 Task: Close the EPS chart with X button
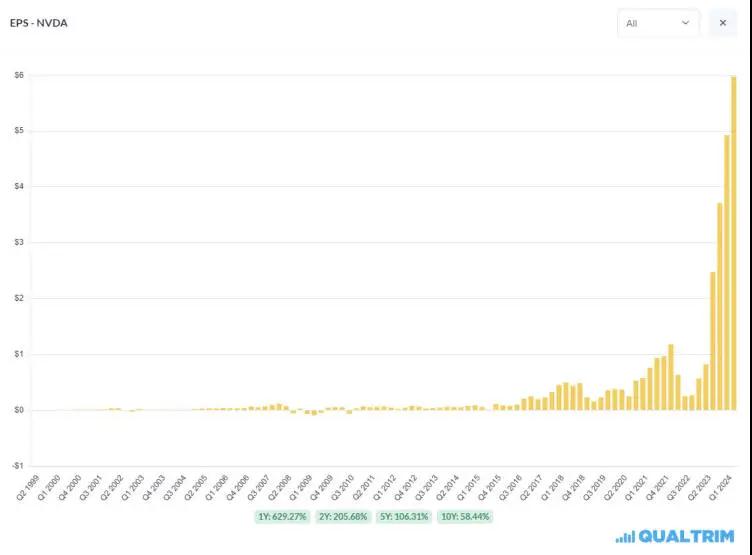click(x=722, y=23)
